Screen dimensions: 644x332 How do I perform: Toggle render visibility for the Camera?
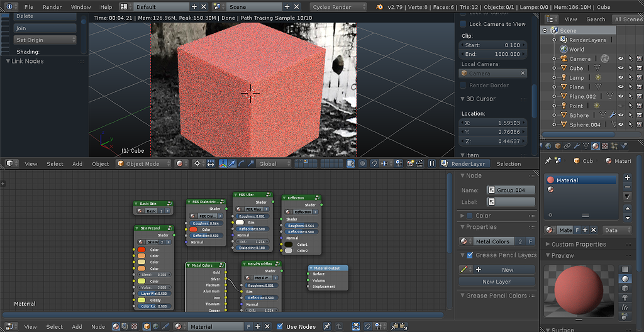pyautogui.click(x=640, y=58)
